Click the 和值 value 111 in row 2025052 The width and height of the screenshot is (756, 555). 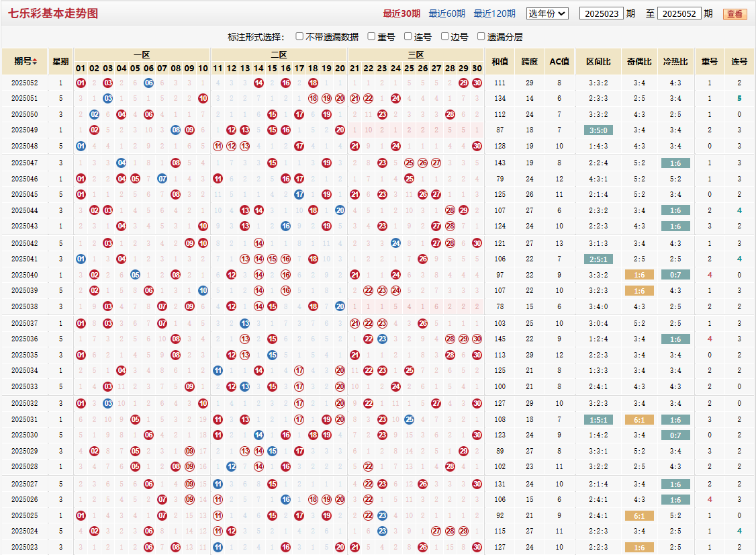point(500,83)
